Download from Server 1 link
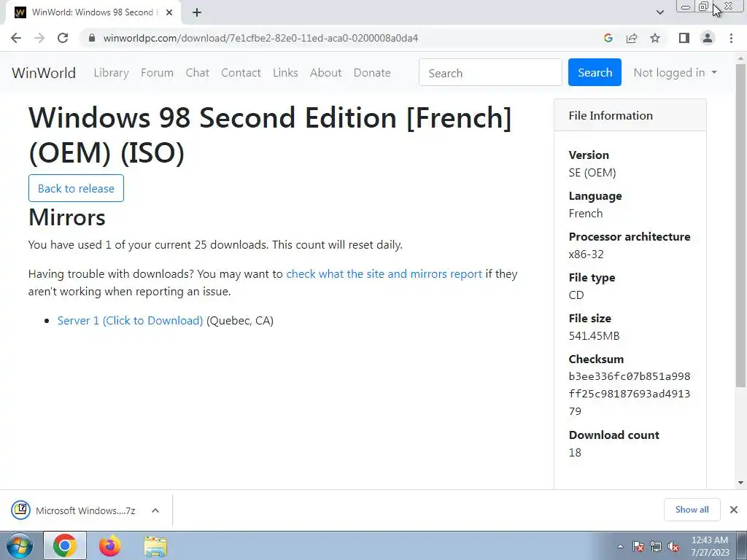The width and height of the screenshot is (747, 560). pyautogui.click(x=130, y=321)
